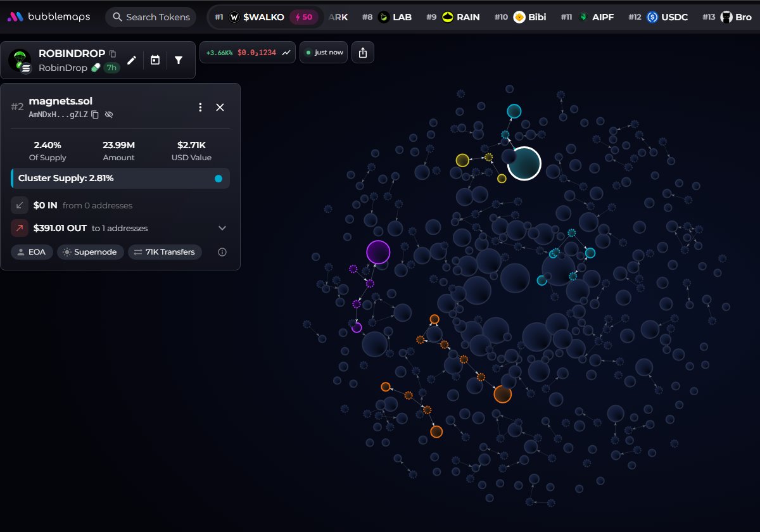Click the 'just now' refresh status
760x532 pixels.
[324, 53]
